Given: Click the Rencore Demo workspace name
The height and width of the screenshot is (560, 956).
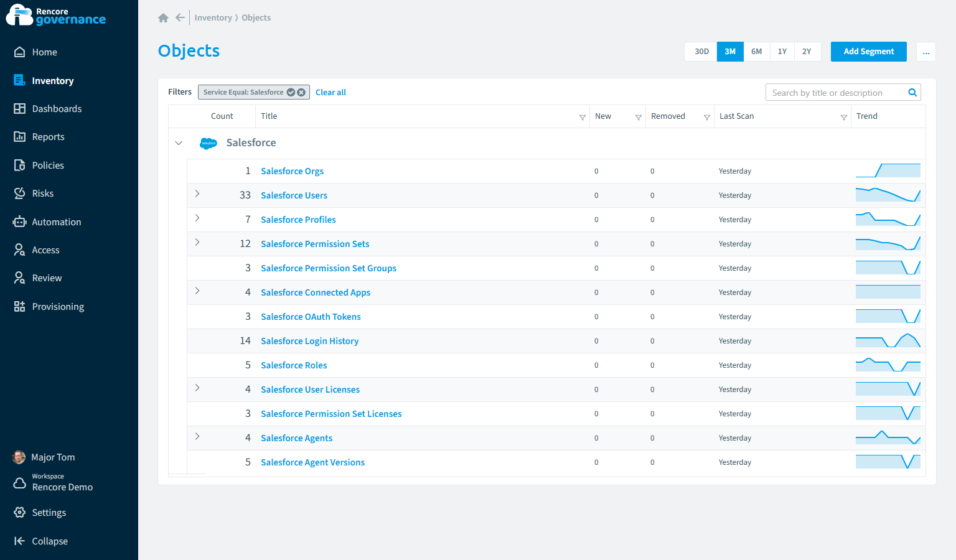Looking at the screenshot, I should click(x=62, y=487).
